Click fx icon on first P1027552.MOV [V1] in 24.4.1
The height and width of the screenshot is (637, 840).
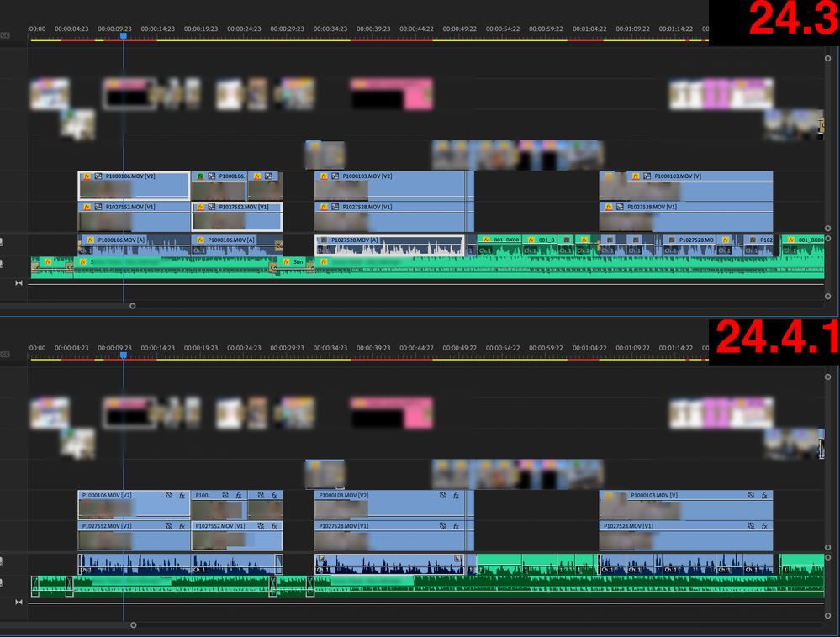coord(182,526)
